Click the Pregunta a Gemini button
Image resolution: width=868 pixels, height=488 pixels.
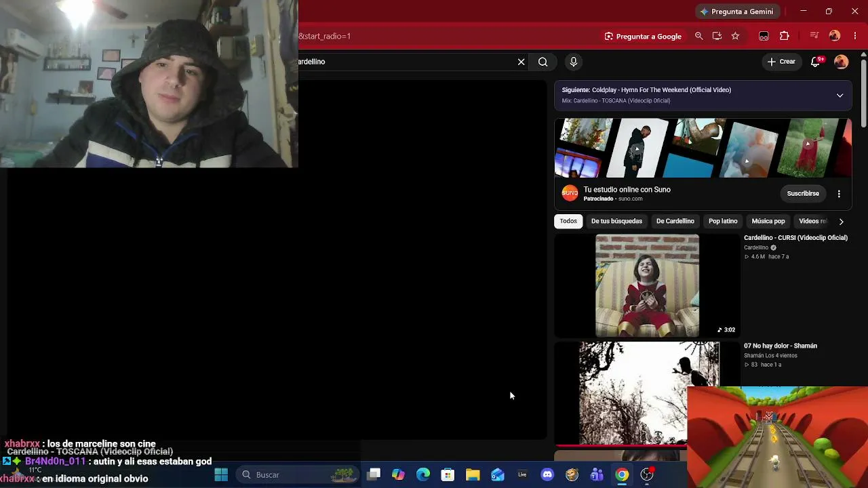coord(737,12)
